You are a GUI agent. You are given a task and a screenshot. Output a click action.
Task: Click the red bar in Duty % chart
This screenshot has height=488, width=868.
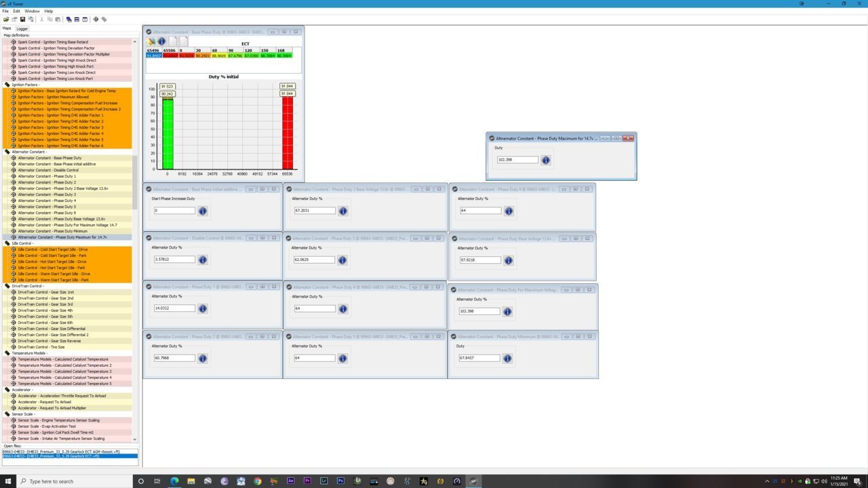(x=288, y=133)
